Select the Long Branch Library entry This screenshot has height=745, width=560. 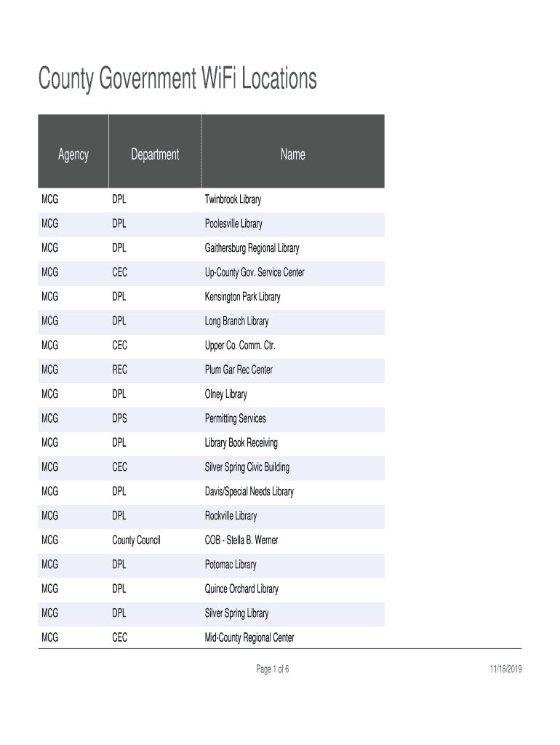(236, 321)
